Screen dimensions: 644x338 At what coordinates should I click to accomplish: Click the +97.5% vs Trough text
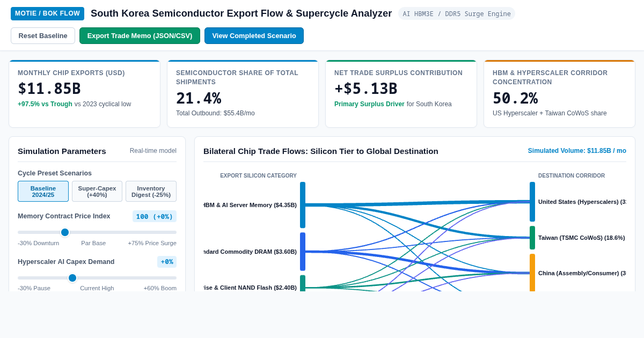45,104
